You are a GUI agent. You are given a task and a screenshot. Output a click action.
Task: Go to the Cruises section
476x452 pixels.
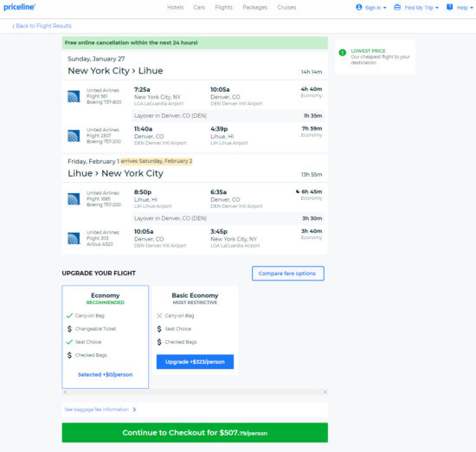[x=286, y=7]
